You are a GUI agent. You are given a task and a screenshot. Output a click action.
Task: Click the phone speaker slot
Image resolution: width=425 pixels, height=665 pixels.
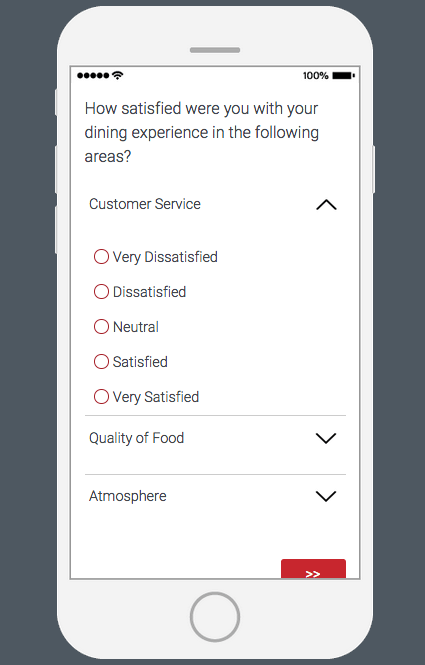pos(215,50)
